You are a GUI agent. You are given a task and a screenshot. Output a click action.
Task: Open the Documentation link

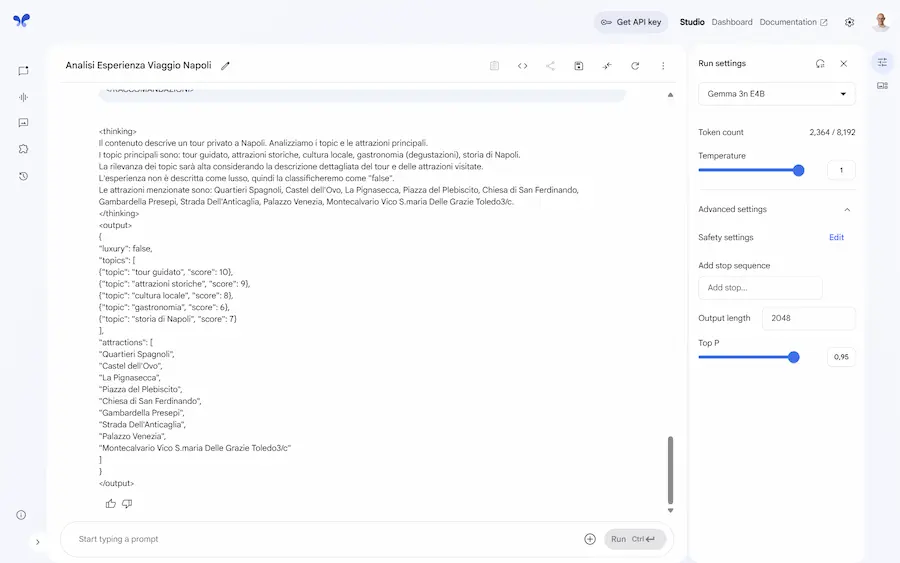click(793, 22)
